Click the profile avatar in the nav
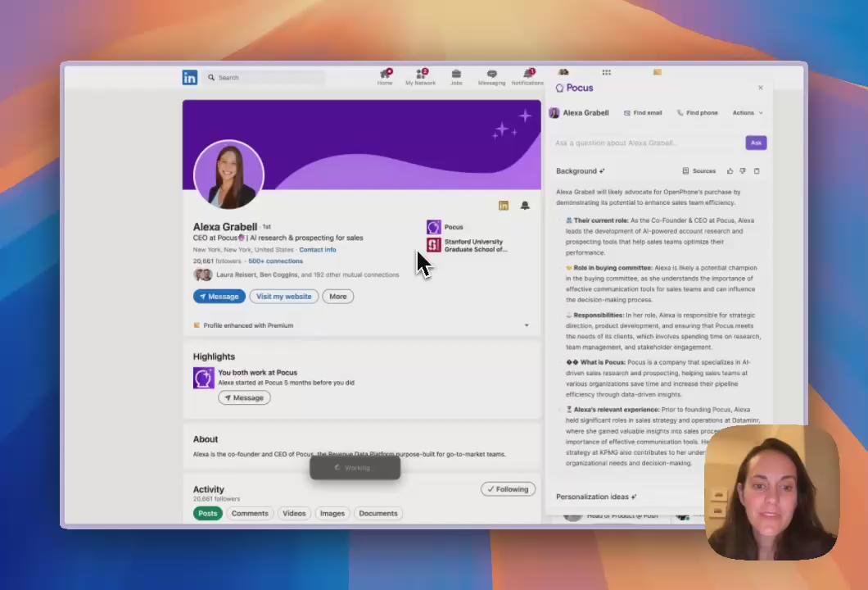The height and width of the screenshot is (590, 868). coord(563,72)
